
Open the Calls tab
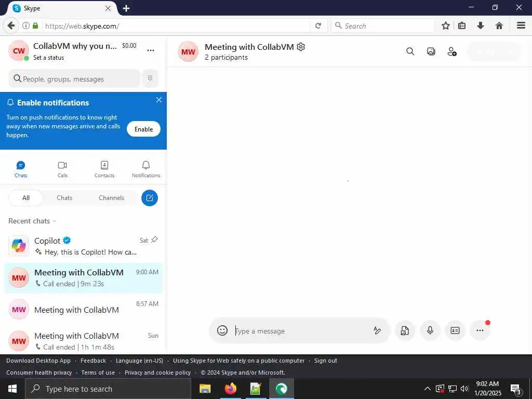click(x=62, y=169)
